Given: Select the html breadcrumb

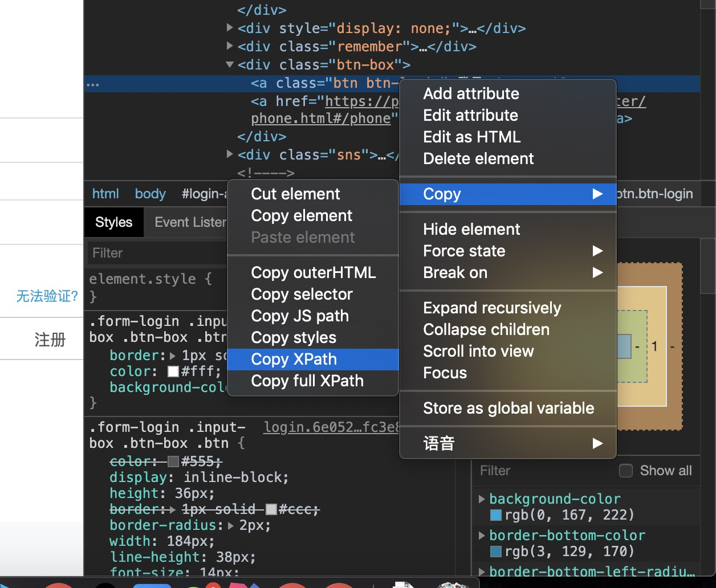Looking at the screenshot, I should point(105,194).
